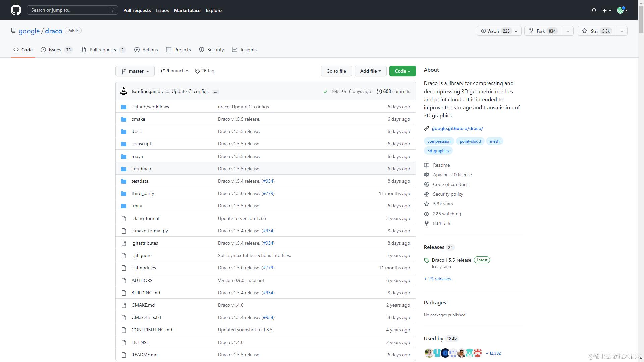Open Draco 1.5.5 release link
The height and width of the screenshot is (362, 644).
pos(451,260)
